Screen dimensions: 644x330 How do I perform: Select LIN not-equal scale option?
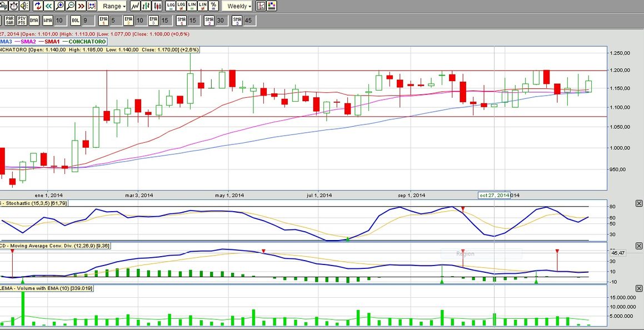pos(202,6)
